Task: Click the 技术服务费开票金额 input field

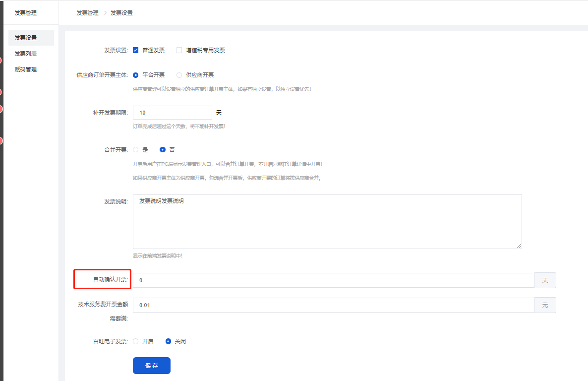Action: click(x=333, y=305)
